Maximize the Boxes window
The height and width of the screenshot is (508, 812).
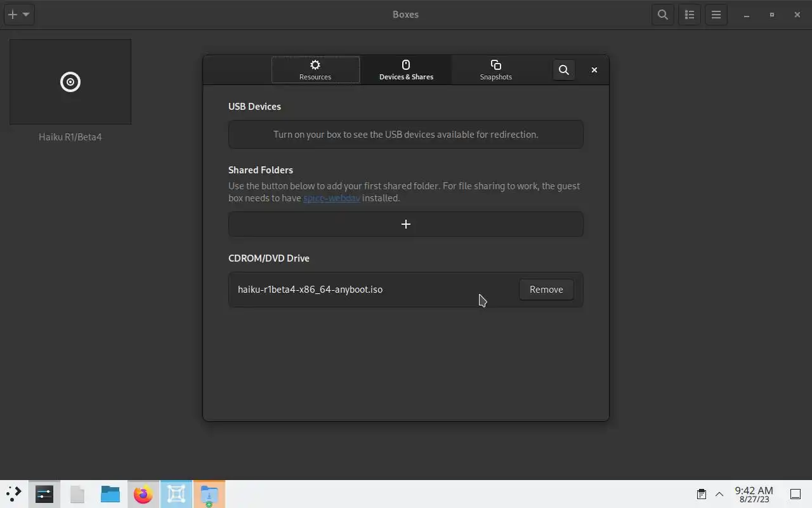pyautogui.click(x=772, y=15)
